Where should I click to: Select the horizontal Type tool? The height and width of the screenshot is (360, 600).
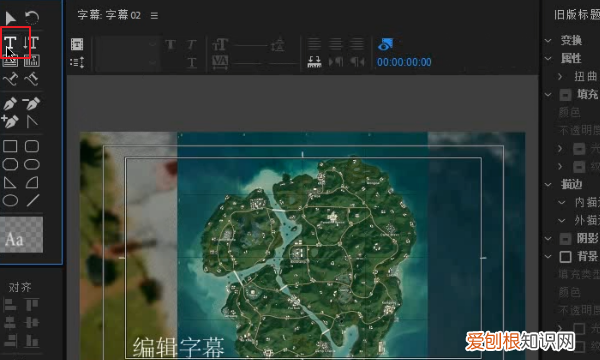[10, 42]
